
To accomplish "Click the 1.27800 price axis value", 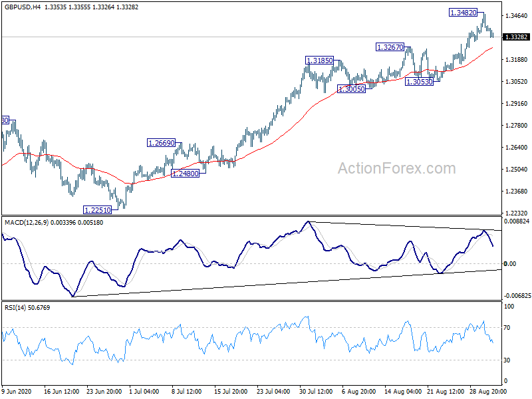I will coord(517,125).
